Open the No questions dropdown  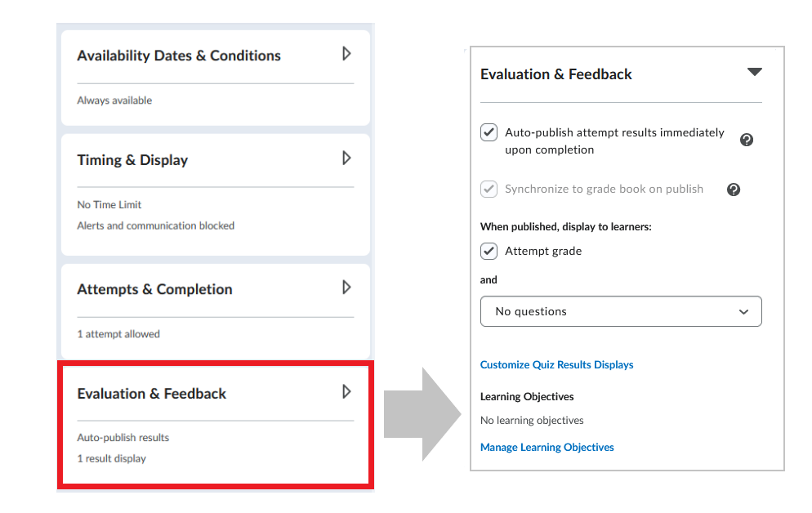621,311
